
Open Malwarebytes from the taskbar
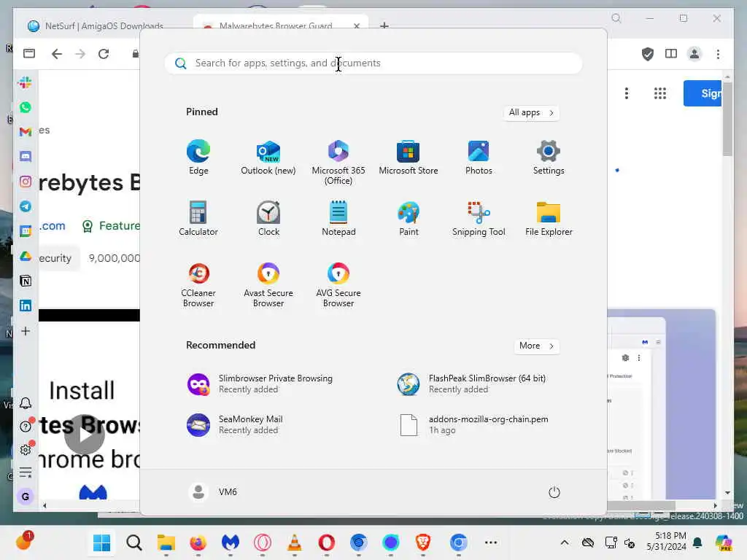tap(230, 542)
